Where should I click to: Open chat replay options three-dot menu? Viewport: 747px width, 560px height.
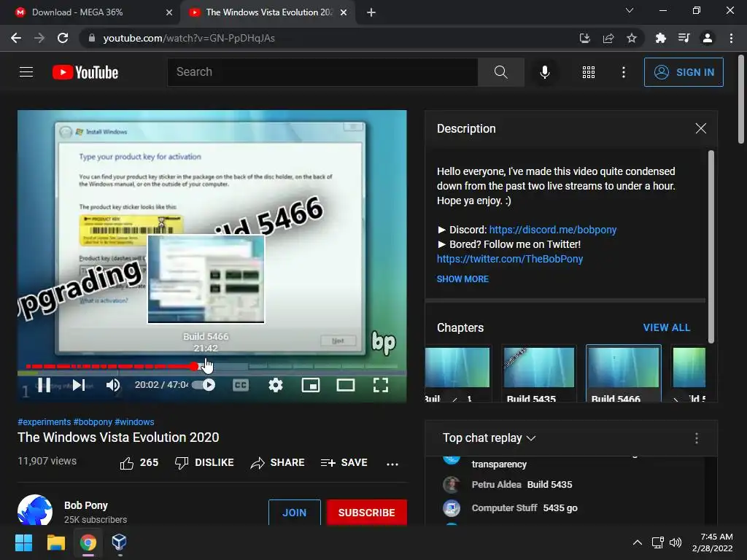(x=696, y=438)
